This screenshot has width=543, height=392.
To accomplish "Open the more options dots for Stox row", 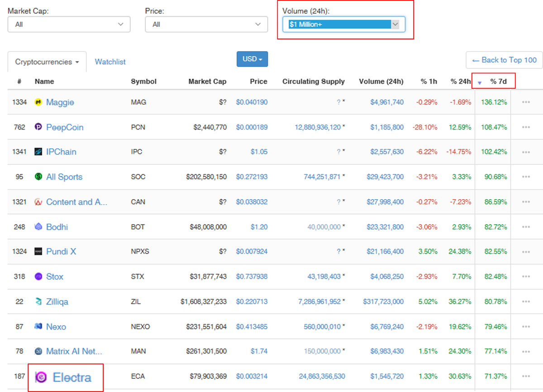I will [526, 277].
